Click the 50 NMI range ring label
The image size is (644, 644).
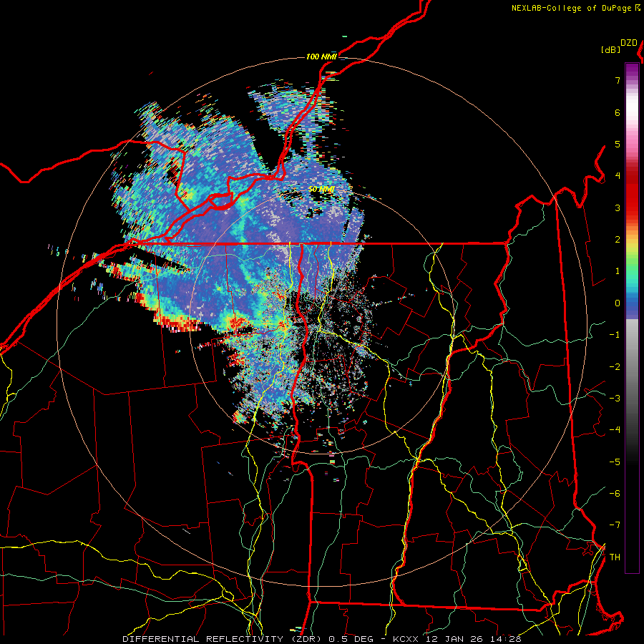pos(321,190)
